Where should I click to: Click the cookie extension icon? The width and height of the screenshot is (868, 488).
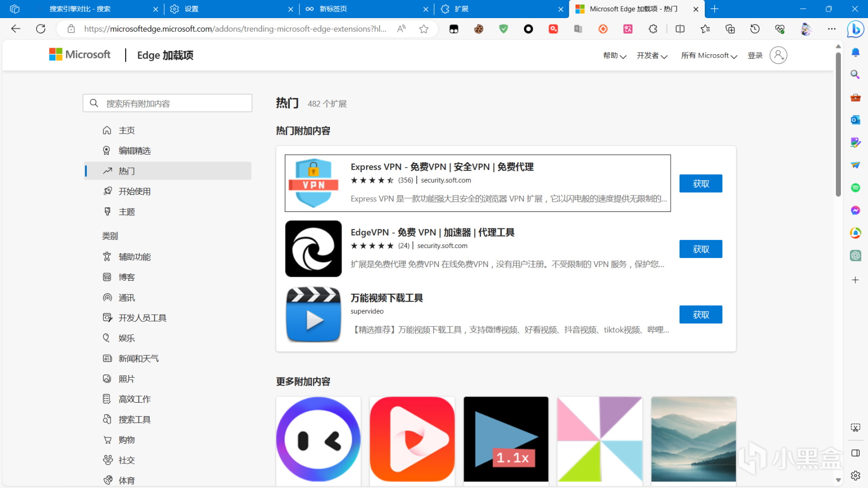click(479, 29)
